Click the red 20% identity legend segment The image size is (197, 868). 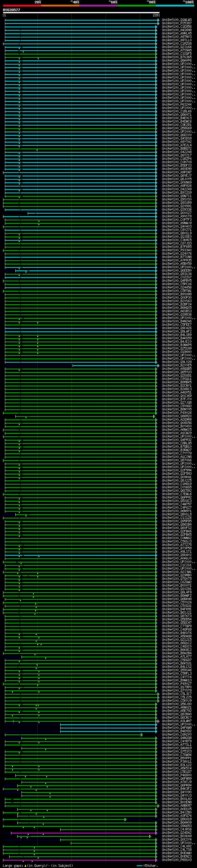(22, 6)
